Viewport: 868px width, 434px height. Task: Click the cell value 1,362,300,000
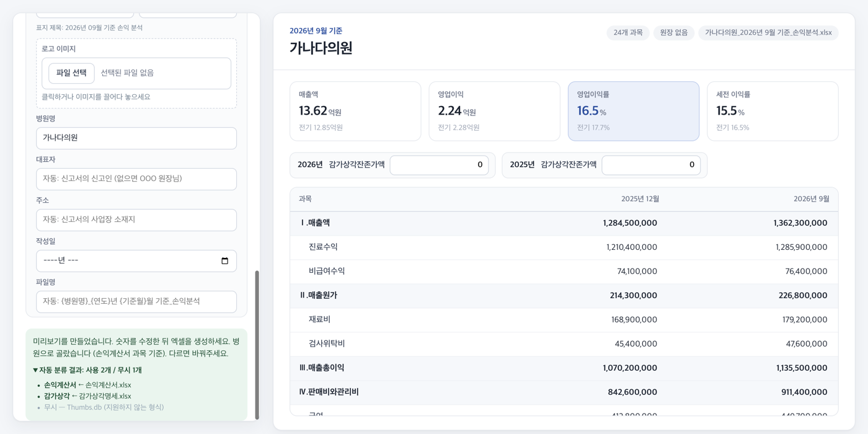800,223
